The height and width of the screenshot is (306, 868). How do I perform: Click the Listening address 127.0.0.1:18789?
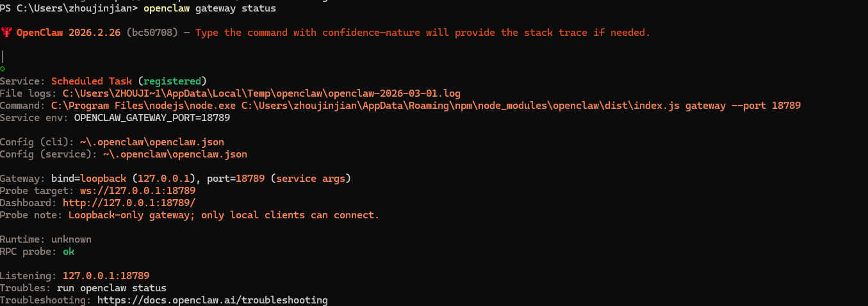point(106,276)
